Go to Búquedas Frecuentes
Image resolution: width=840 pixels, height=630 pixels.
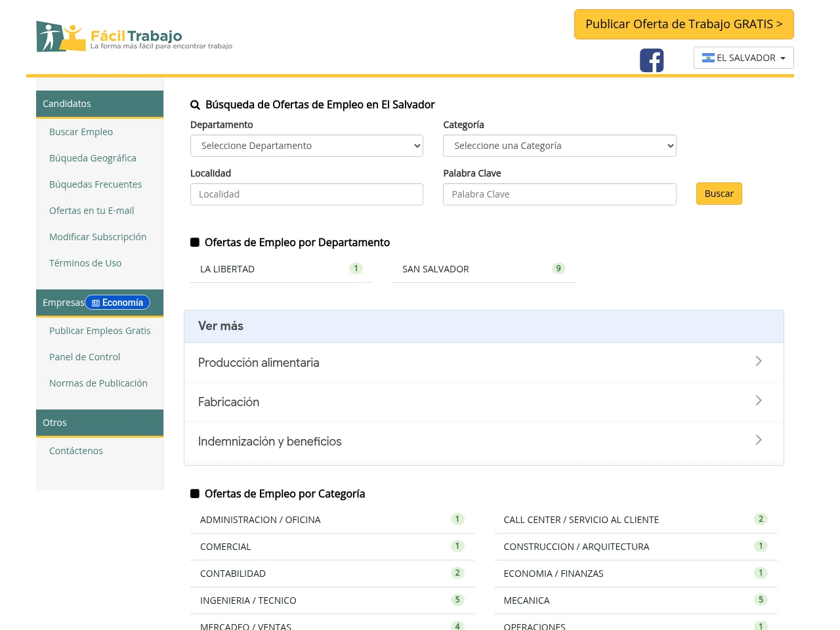coord(95,184)
